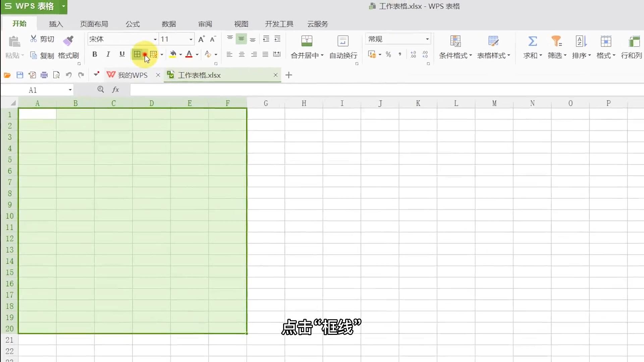Image resolution: width=644 pixels, height=362 pixels.
Task: Click the Merge and Center icon
Action: (307, 41)
